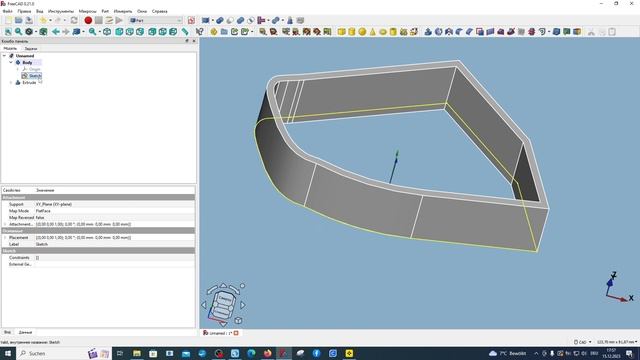The image size is (640, 360).
Task: Click the green measure distance icon
Action: [185, 31]
